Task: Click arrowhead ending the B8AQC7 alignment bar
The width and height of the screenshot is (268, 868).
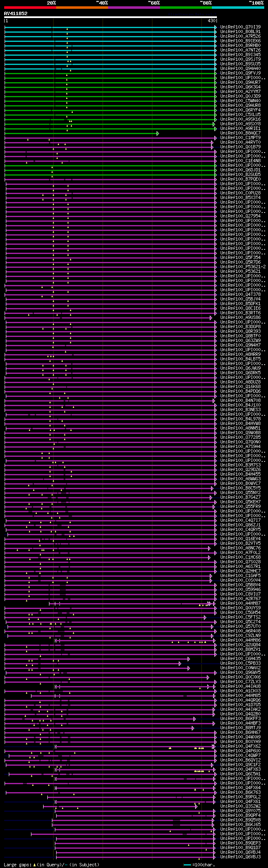Action: click(x=158, y=133)
